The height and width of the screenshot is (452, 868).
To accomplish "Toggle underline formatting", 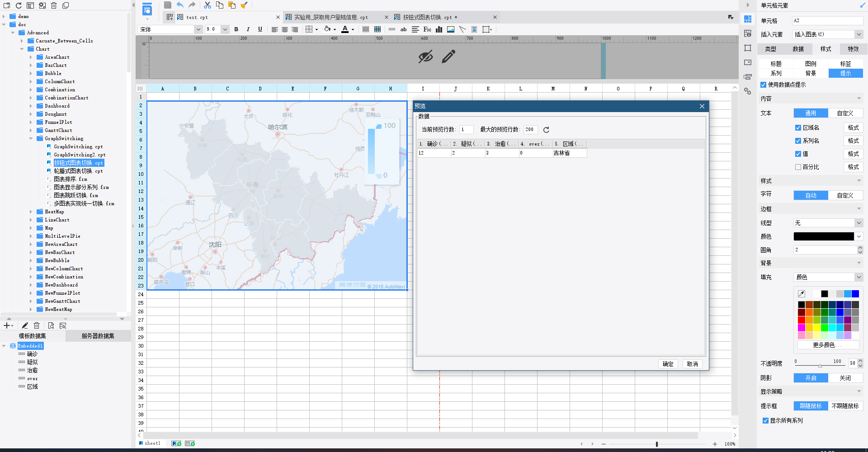I will tap(260, 29).
